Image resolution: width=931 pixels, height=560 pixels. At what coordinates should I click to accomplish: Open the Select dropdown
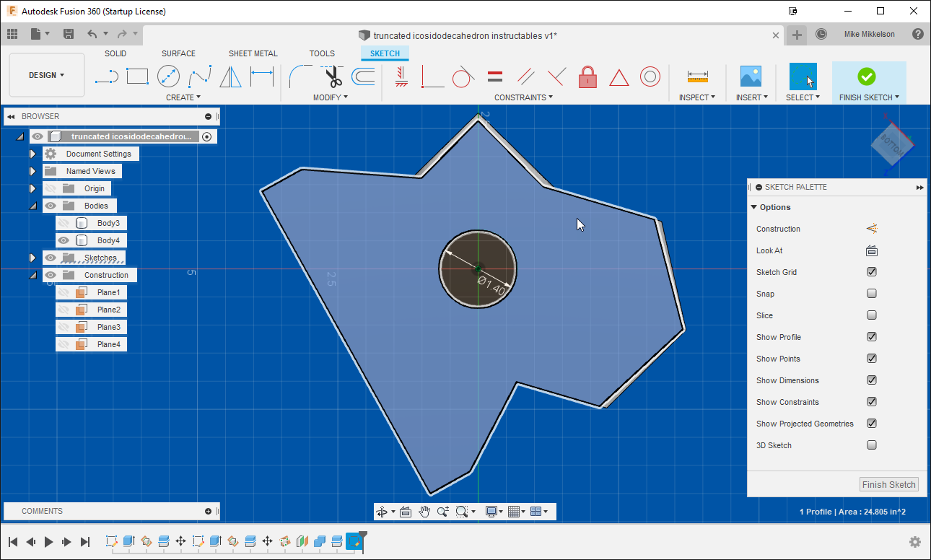pyautogui.click(x=803, y=97)
